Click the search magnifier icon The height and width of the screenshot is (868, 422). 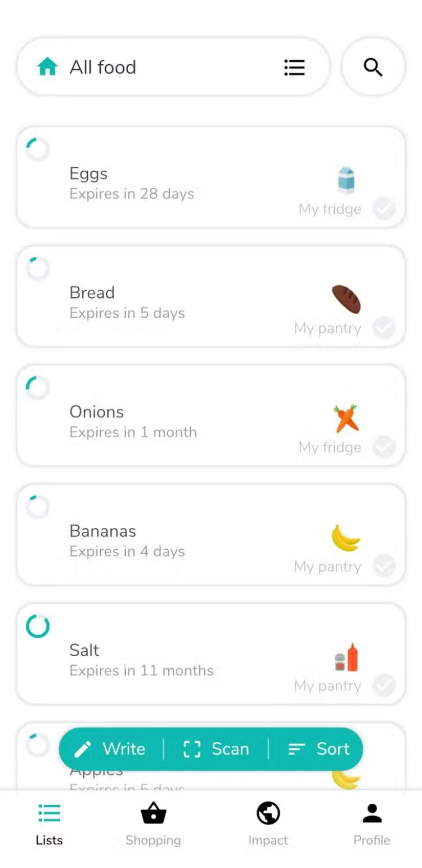[x=373, y=67]
